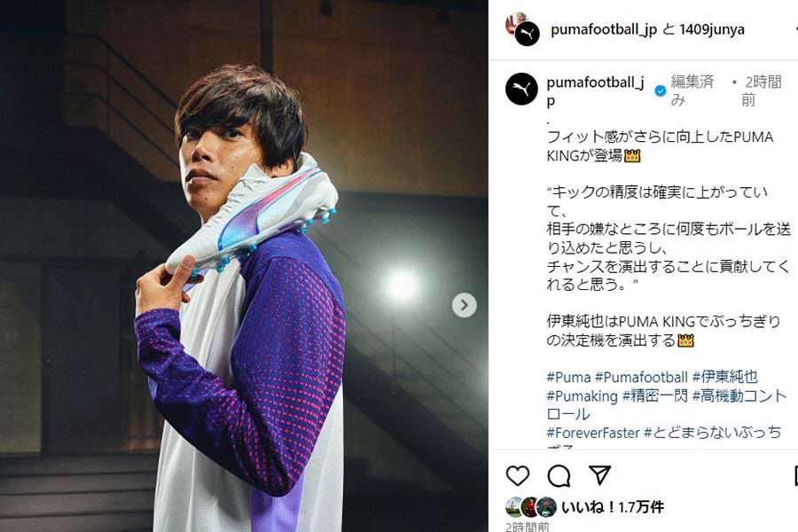
Task: Click verified badge next to pumafootball_jp
Action: coord(660,91)
